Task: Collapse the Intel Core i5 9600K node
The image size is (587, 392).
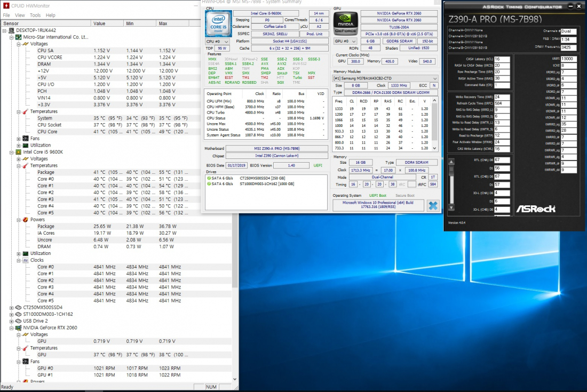Action: click(12, 152)
